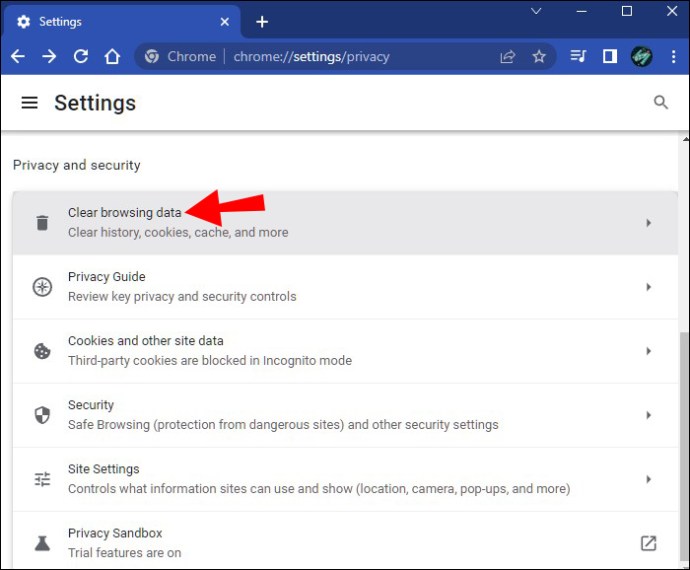690x570 pixels.
Task: Open the home page via house icon
Action: (112, 56)
